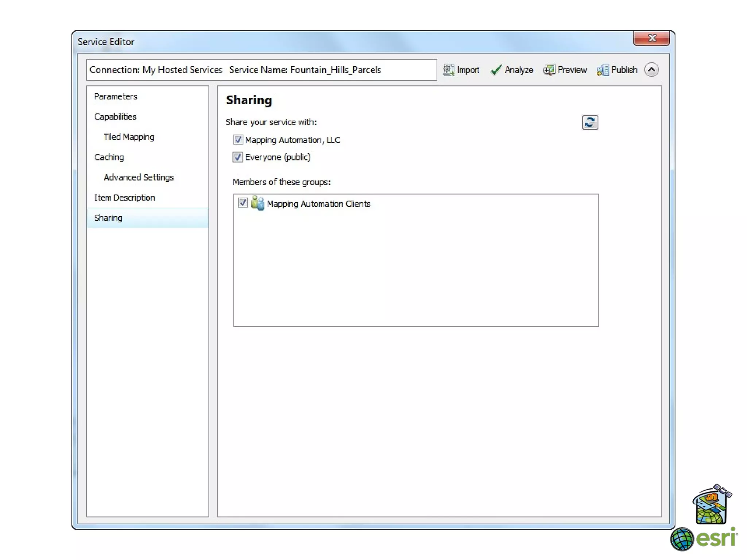
Task: Select Capabilities in the left pane
Action: tap(115, 117)
